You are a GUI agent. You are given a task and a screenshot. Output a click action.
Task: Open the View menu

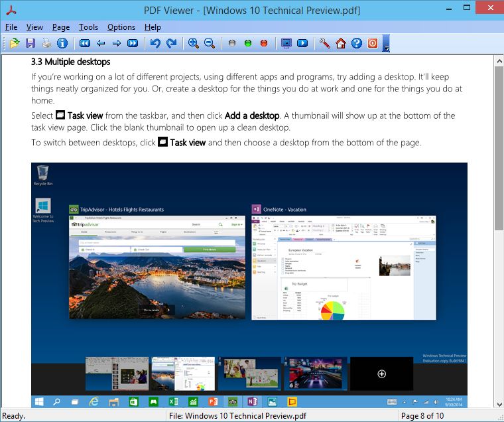point(34,27)
